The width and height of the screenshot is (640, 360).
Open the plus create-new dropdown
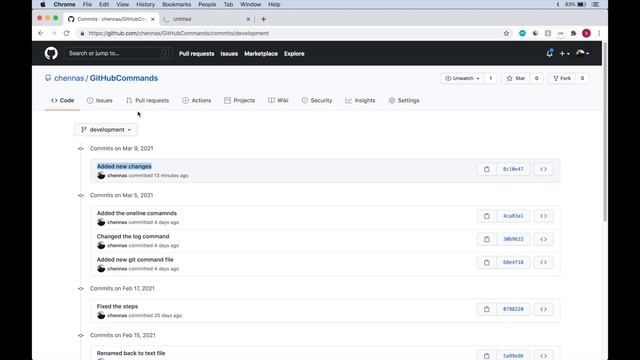click(x=564, y=53)
